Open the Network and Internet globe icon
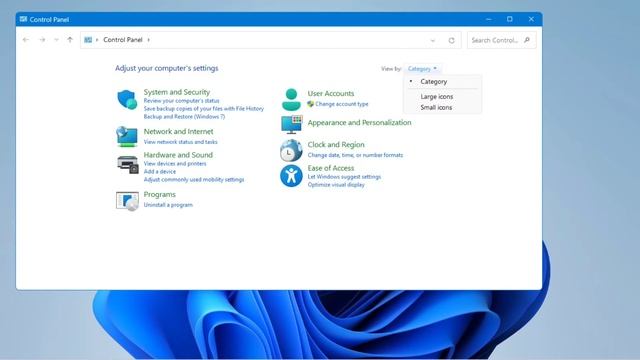This screenshot has width=640, height=360. coord(127,136)
